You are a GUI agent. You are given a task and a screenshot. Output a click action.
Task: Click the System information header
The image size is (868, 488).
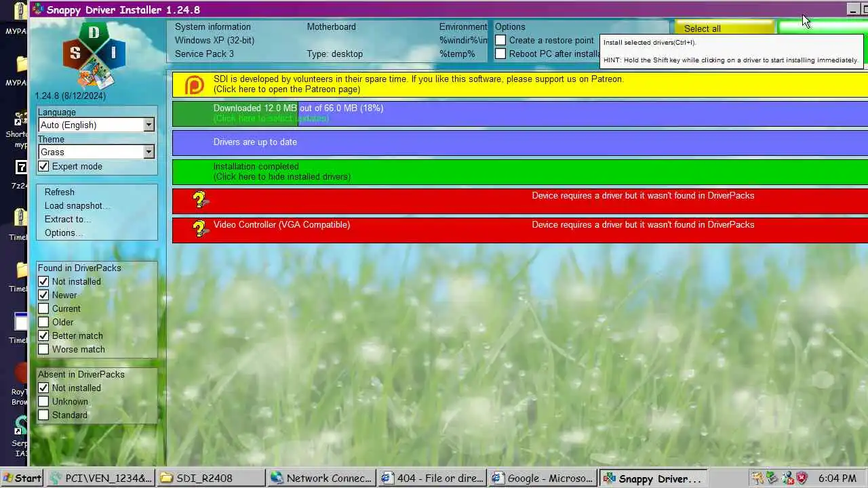tap(213, 26)
